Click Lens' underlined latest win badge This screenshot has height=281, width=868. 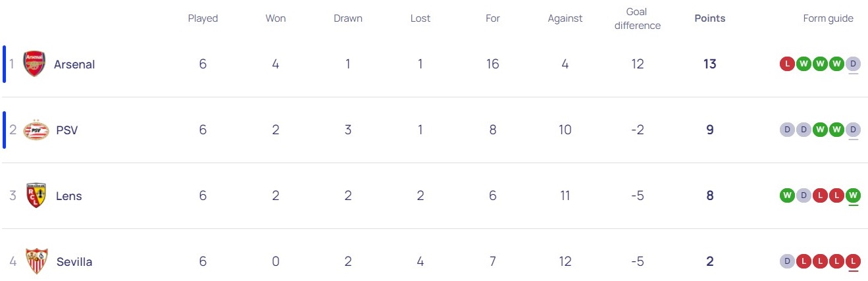click(853, 195)
